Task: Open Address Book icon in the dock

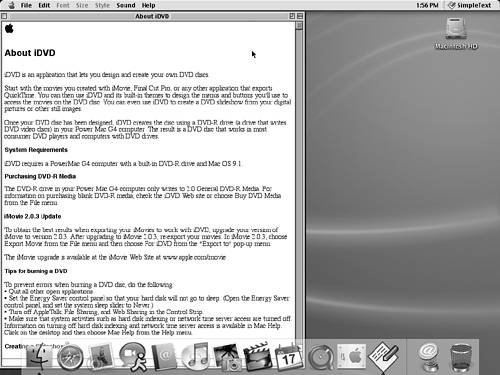Action: point(164,357)
